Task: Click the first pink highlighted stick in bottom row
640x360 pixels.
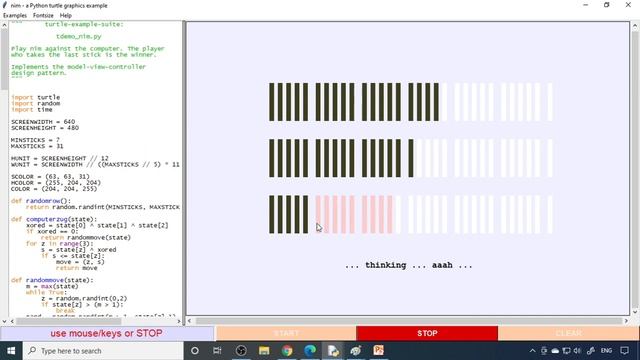Action: click(x=318, y=214)
